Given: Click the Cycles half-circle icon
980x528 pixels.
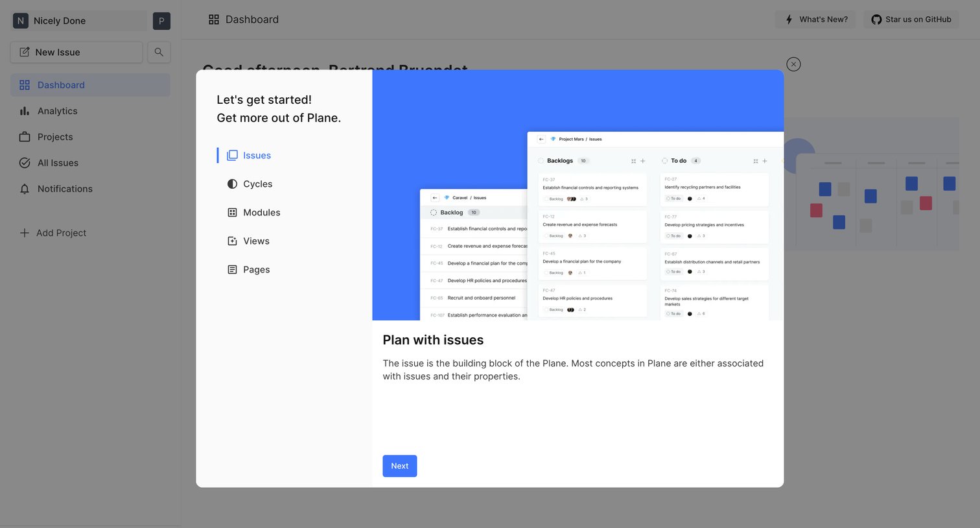Looking at the screenshot, I should pyautogui.click(x=232, y=184).
